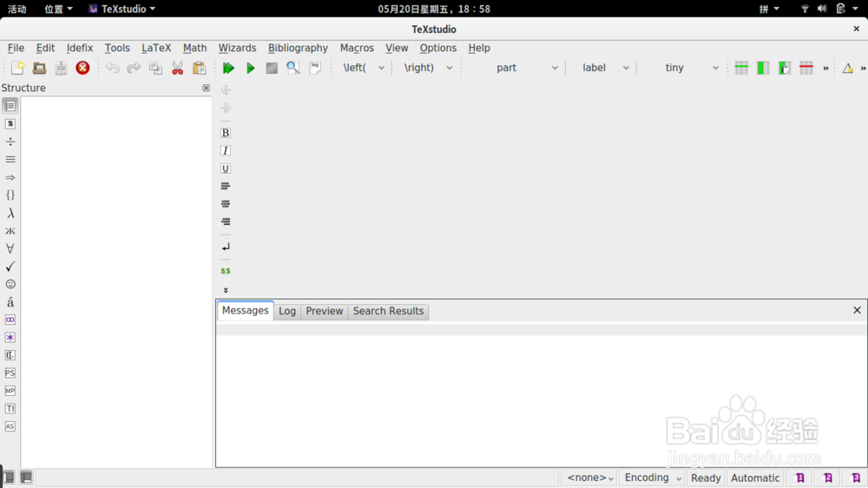
Task: Expand hidden vertical toolbar items chevron
Action: pos(226,290)
